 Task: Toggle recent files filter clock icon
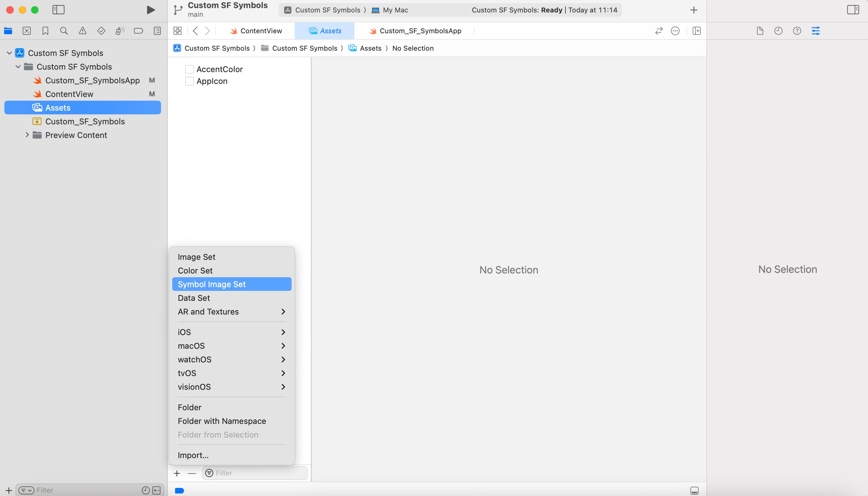(145, 490)
